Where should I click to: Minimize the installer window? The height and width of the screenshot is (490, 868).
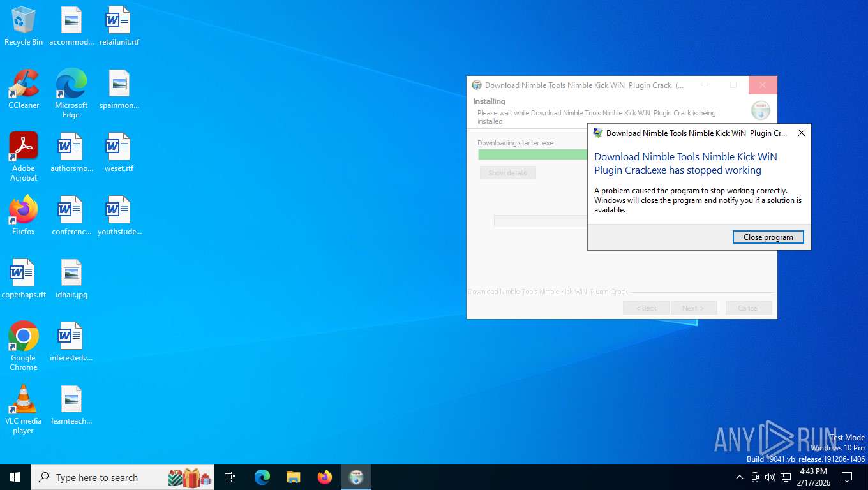point(705,85)
